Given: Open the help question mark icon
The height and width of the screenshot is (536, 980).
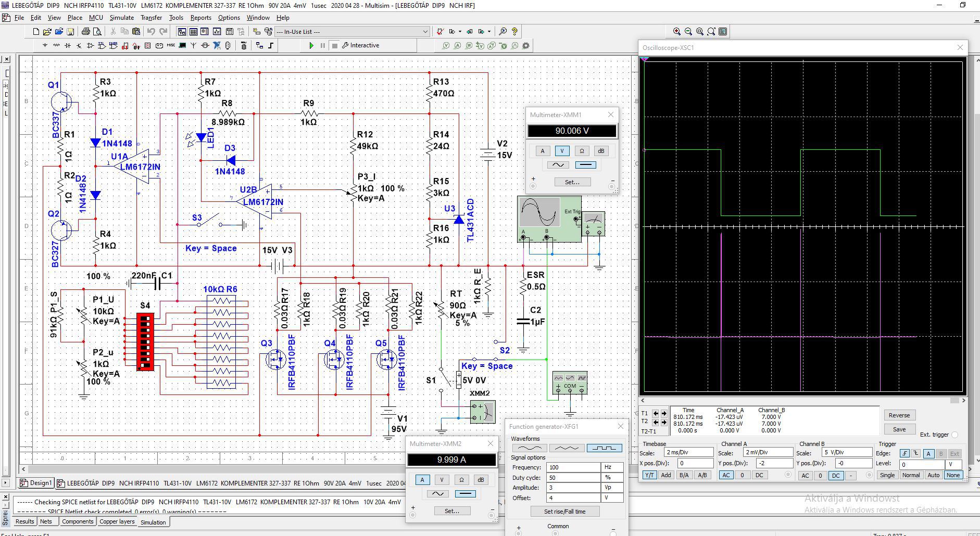Looking at the screenshot, I should [514, 32].
